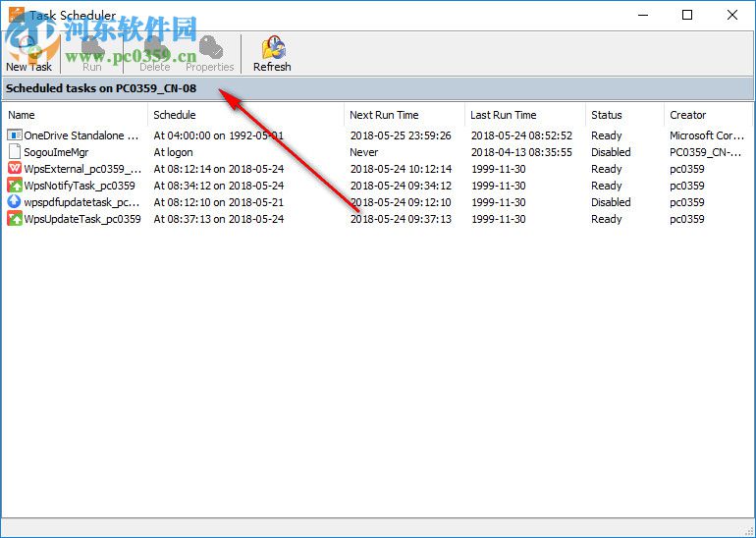Click WpsUpdateTask row's pc0359 creator

pos(687,219)
